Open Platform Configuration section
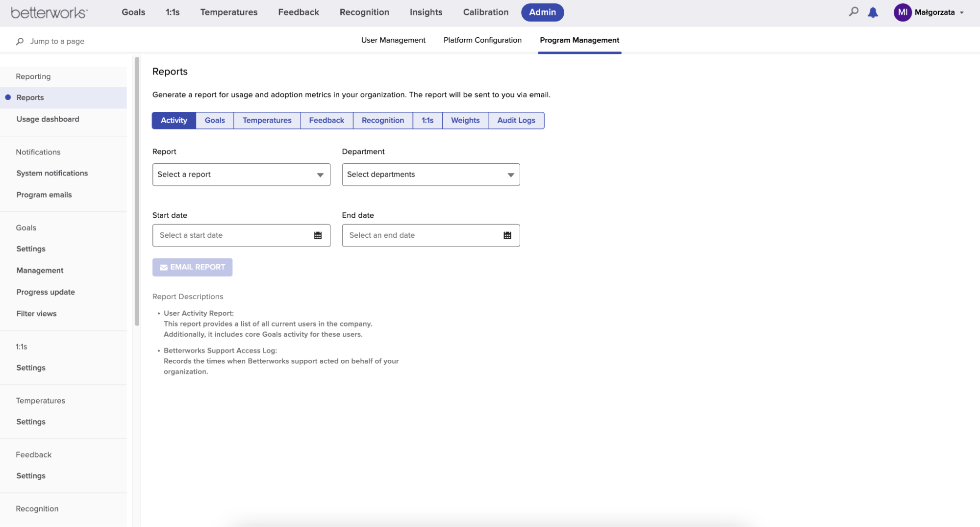This screenshot has width=980, height=527. click(x=482, y=40)
